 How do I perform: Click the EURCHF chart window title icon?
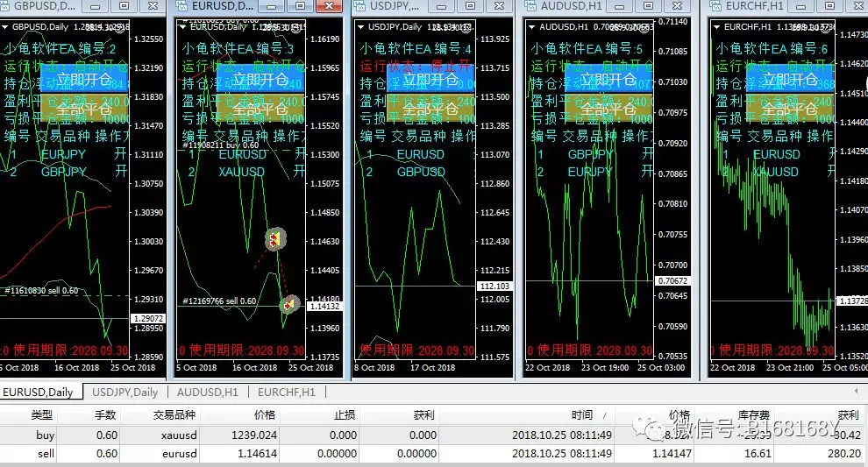click(x=717, y=5)
